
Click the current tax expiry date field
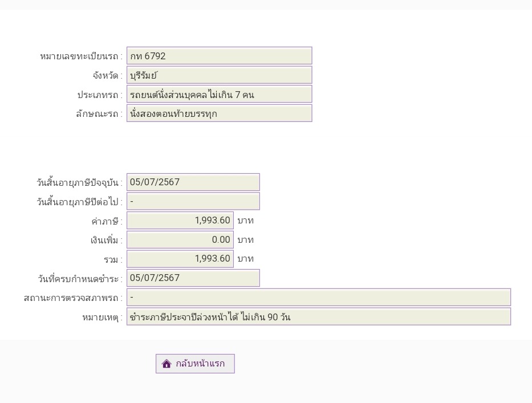[193, 182]
